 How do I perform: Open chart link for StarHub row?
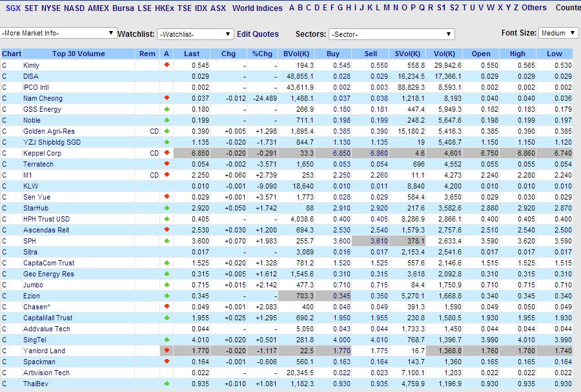(5, 208)
